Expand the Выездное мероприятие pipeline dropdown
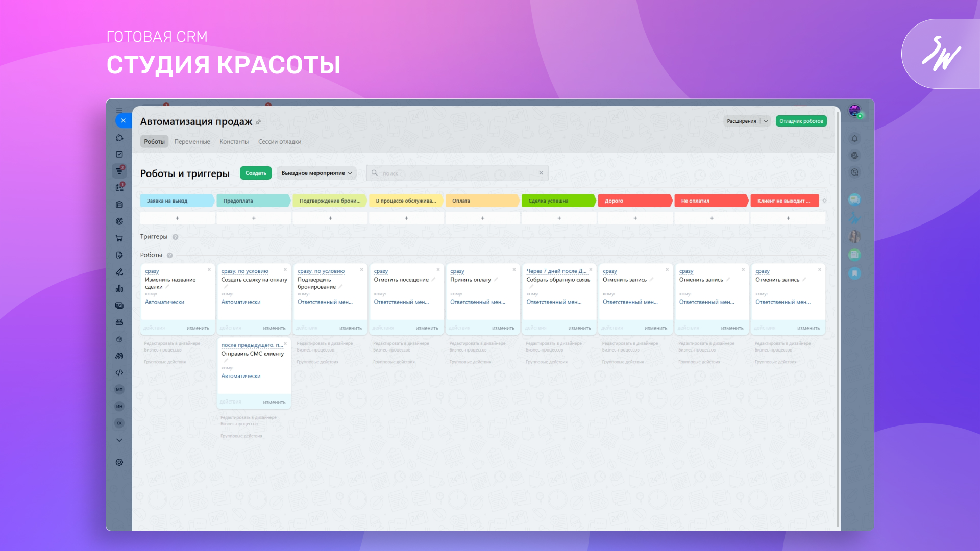Viewport: 980px width, 551px height. (316, 173)
